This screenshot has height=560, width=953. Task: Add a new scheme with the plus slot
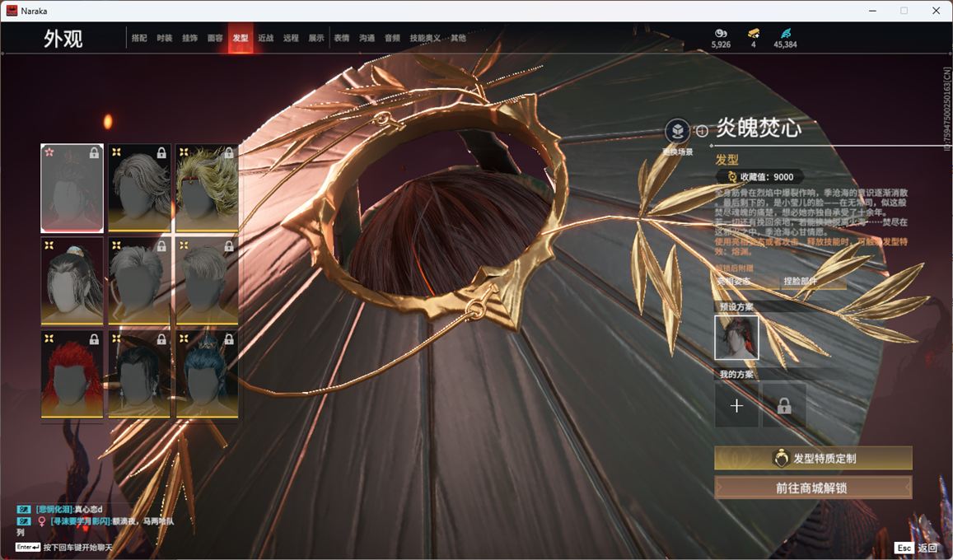tap(736, 405)
